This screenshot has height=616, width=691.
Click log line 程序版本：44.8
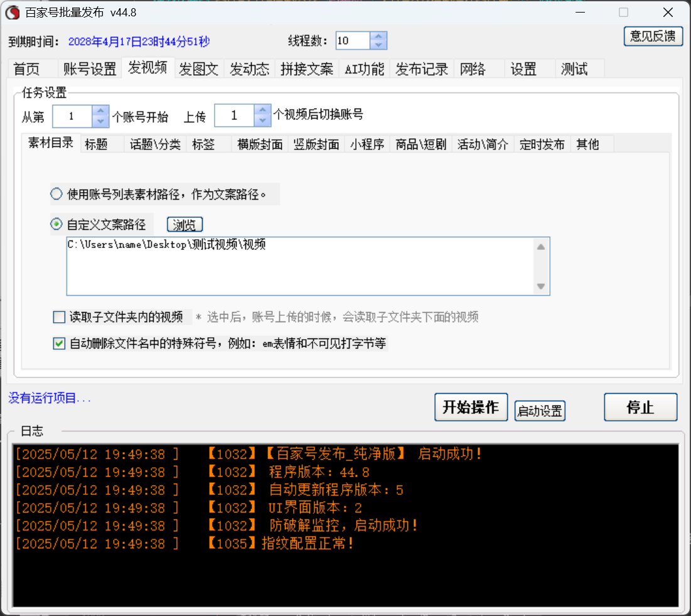click(192, 472)
